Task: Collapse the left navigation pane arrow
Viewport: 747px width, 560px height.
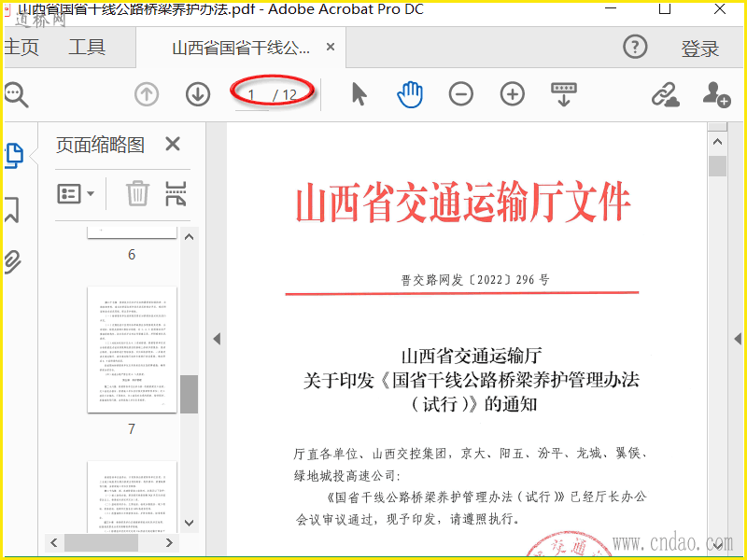Action: click(217, 339)
